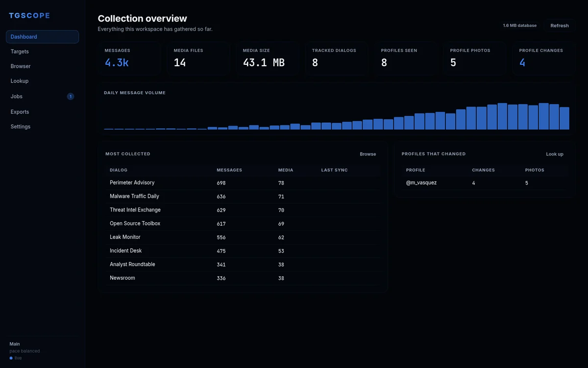Select the Dashboard nav item
Screen dimensions: 588x368
[x=42, y=37]
